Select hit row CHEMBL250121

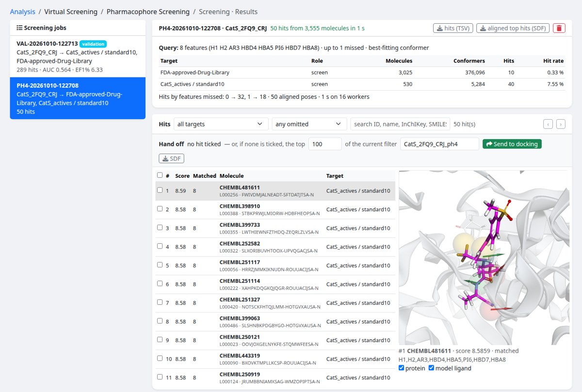point(275,340)
